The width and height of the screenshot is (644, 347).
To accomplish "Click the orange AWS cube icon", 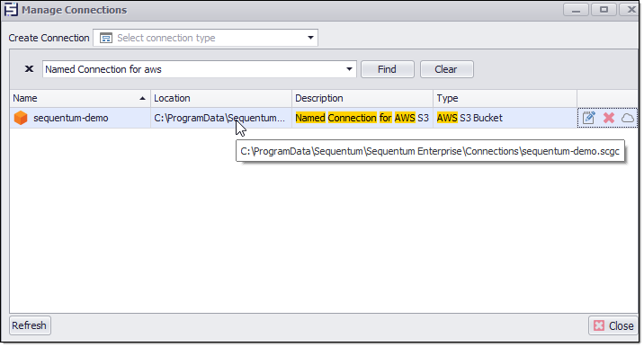I will (21, 118).
